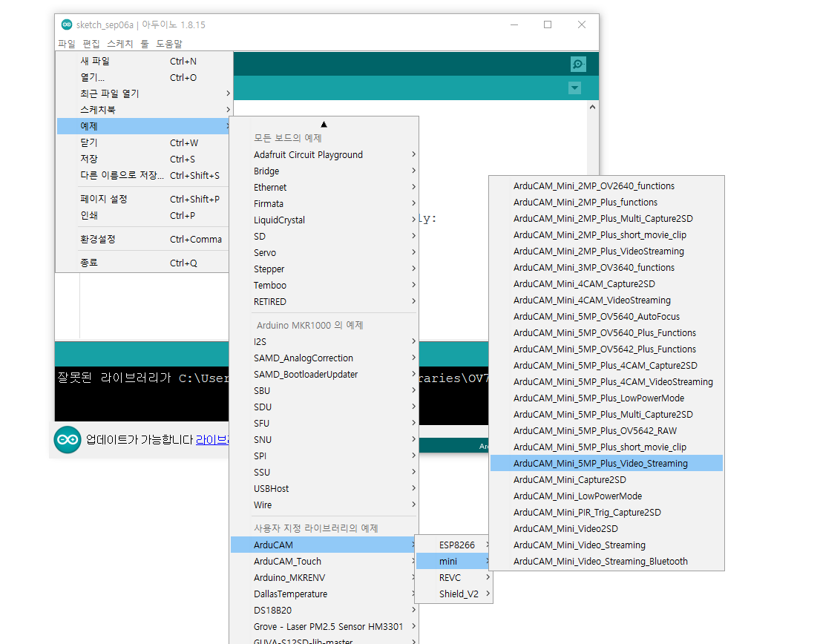This screenshot has width=820, height=644.
Task: Expand Servo examples submenu
Action: (324, 252)
